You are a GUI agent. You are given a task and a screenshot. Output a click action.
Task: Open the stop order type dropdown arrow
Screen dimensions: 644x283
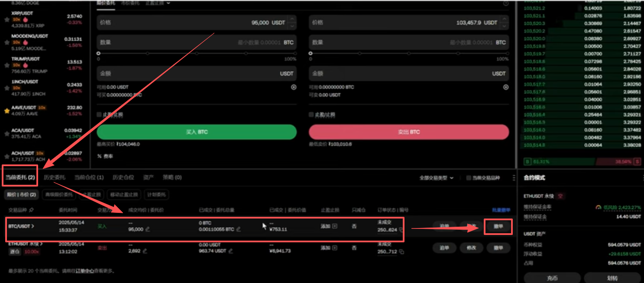click(x=168, y=3)
